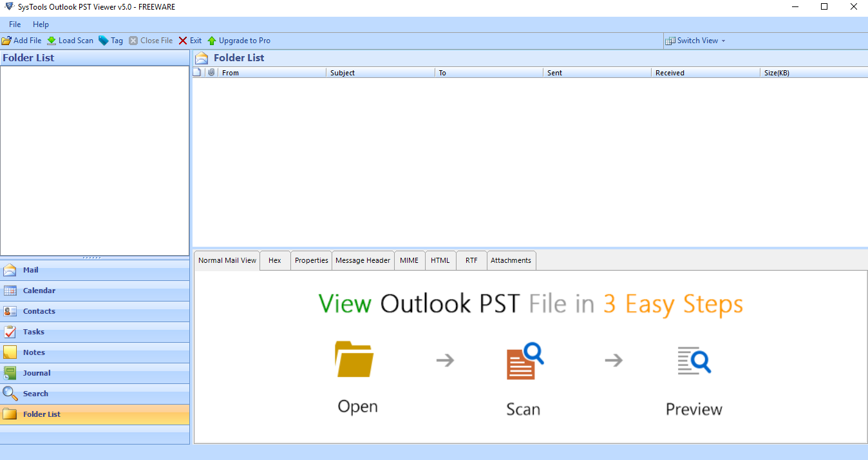Click the Tag button label
The image size is (868, 460).
pyautogui.click(x=117, y=41)
